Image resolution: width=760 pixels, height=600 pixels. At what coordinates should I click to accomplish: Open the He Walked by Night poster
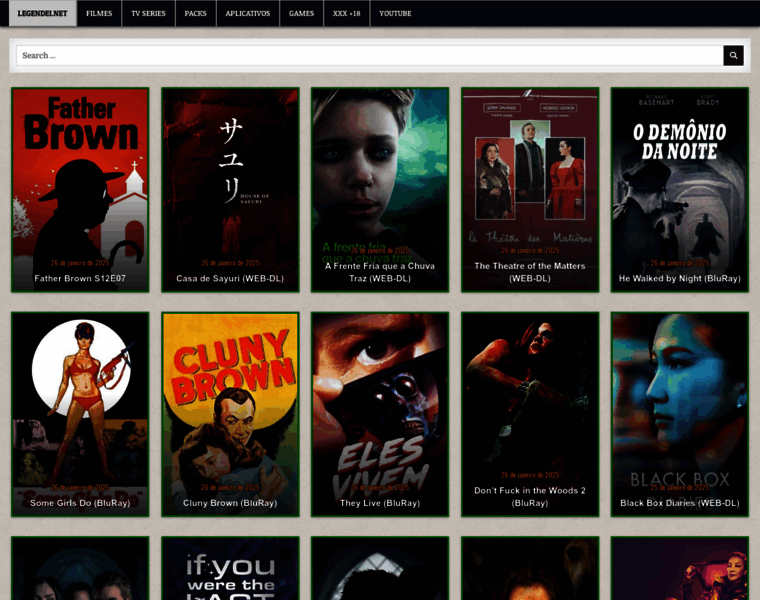(x=680, y=190)
